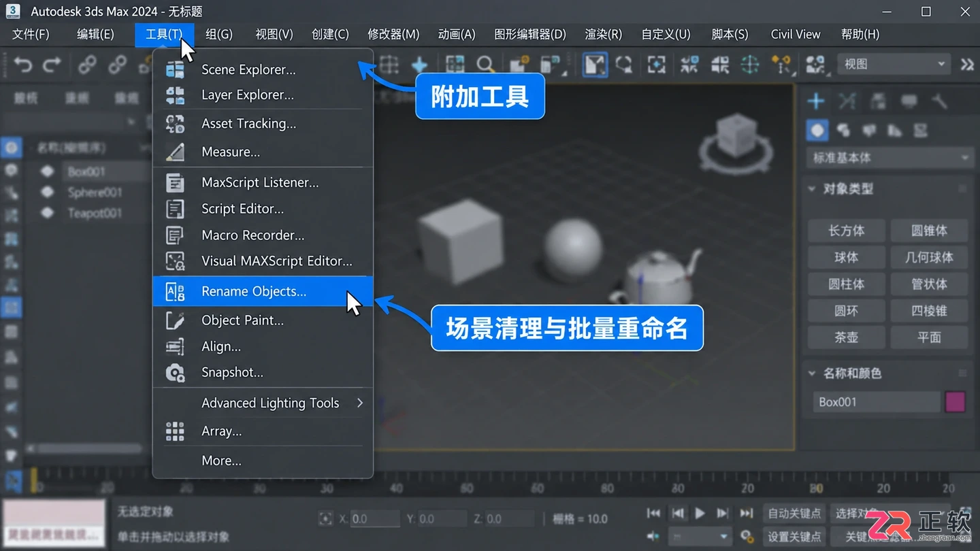Open Macro Recorder entry
The height and width of the screenshot is (551, 980).
click(263, 235)
